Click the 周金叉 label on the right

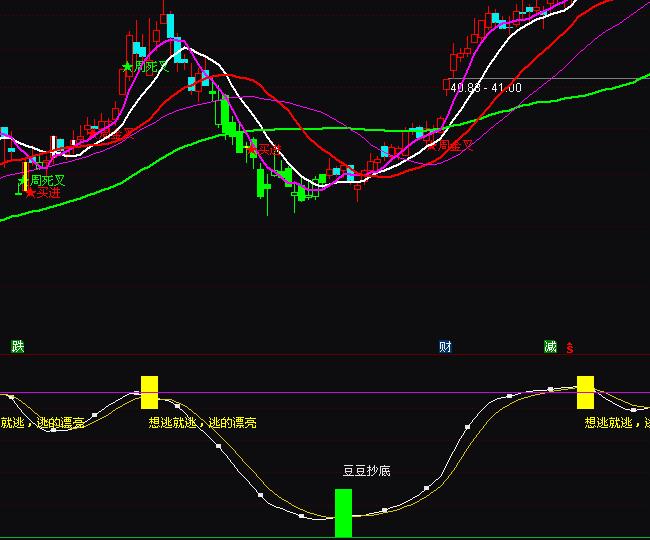coord(456,145)
